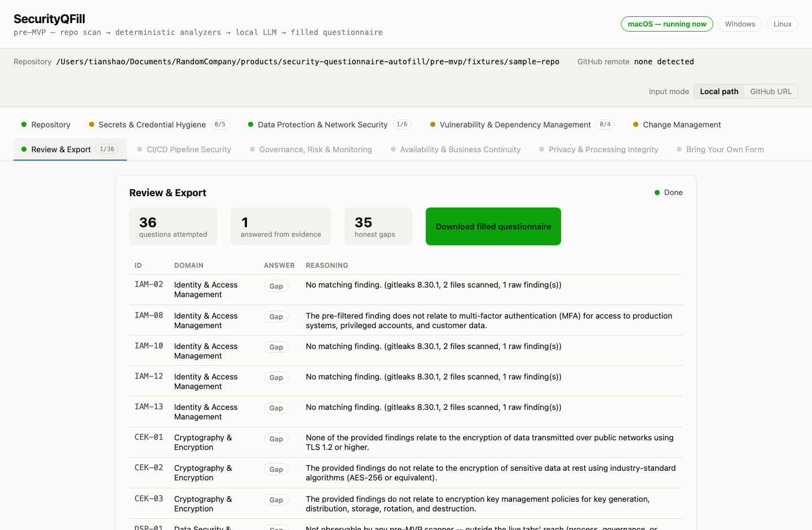812x530 pixels.
Task: Click the 1 answered from evidence card
Action: point(281,226)
